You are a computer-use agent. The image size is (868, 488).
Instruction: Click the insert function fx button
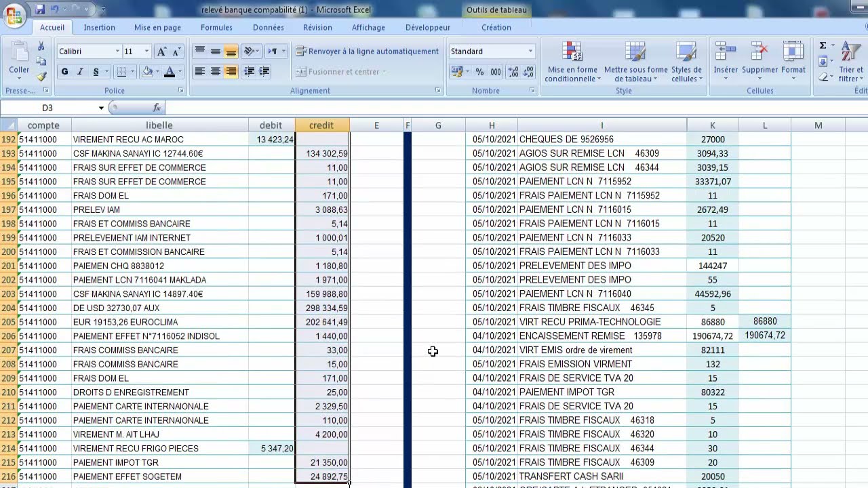click(x=157, y=108)
